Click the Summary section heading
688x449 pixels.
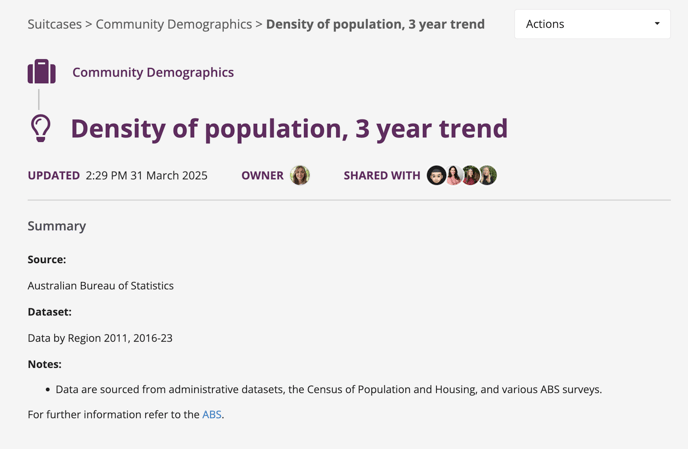[57, 226]
